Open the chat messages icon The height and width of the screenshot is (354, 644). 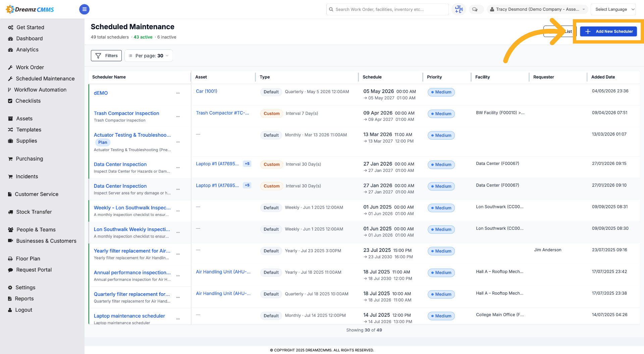tap(475, 9)
